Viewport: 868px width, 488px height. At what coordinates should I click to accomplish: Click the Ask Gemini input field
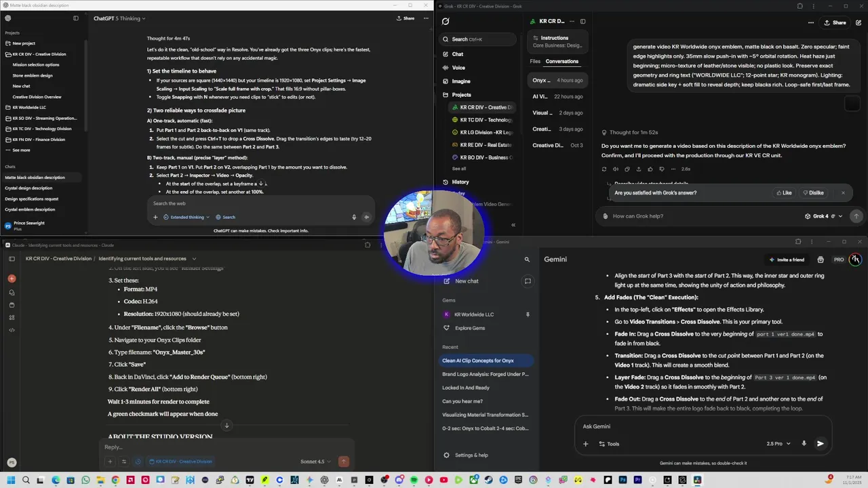tap(702, 426)
